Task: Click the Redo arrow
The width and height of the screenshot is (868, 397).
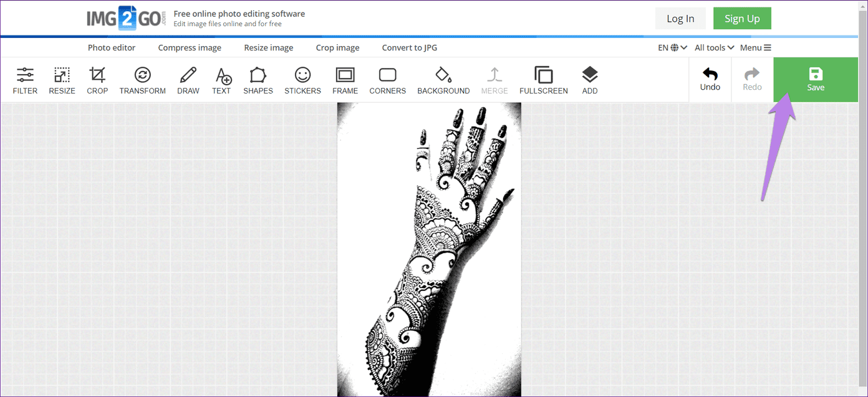Action: [752, 80]
